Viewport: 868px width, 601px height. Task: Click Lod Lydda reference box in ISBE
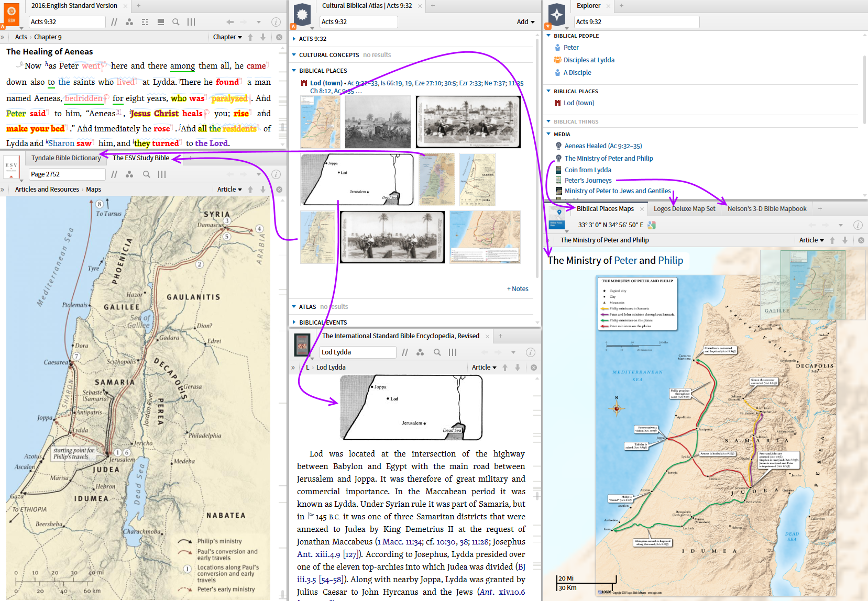358,352
